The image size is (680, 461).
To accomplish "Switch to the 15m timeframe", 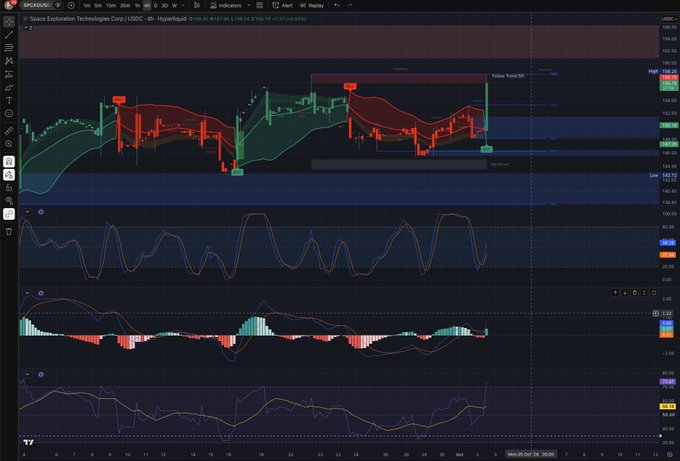I will pyautogui.click(x=111, y=6).
